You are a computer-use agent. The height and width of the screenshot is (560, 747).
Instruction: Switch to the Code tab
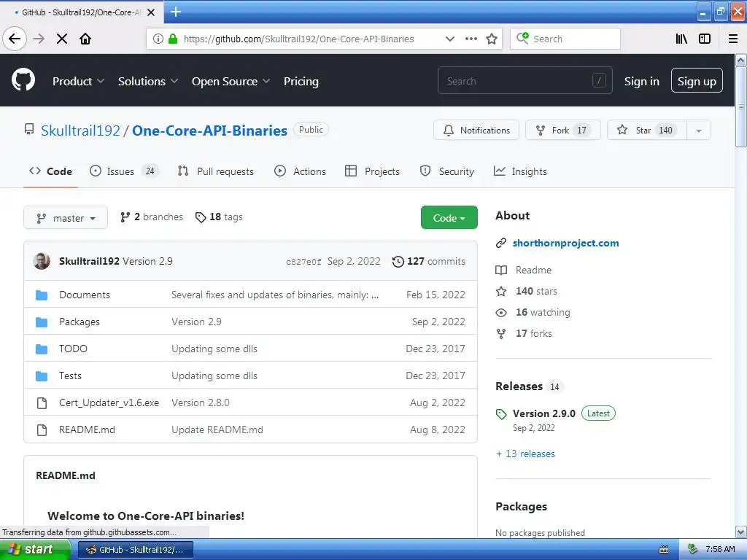50,171
